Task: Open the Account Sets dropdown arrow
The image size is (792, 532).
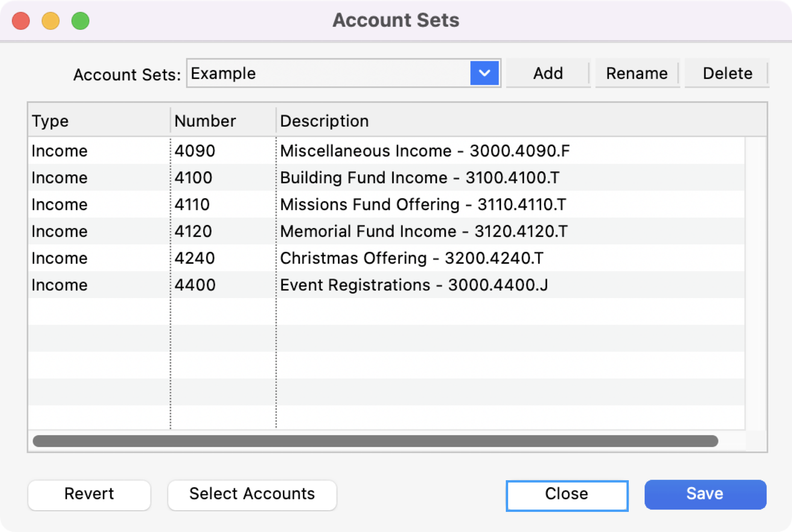Action: [484, 73]
